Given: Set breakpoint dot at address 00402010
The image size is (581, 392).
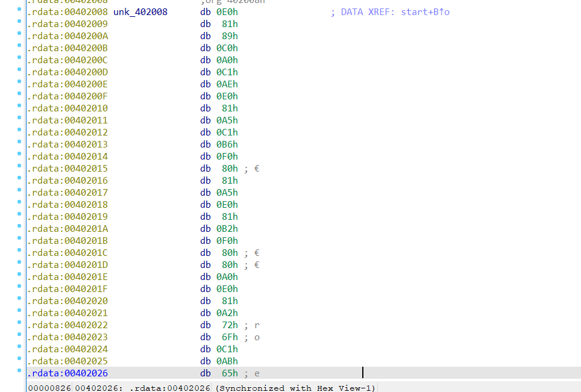Looking at the screenshot, I should click(x=19, y=107).
